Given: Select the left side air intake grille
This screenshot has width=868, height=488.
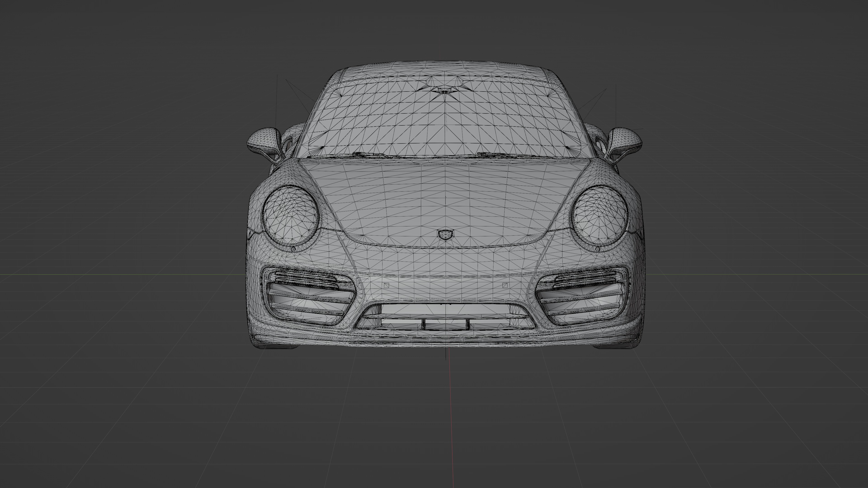Looking at the screenshot, I should pyautogui.click(x=308, y=296).
